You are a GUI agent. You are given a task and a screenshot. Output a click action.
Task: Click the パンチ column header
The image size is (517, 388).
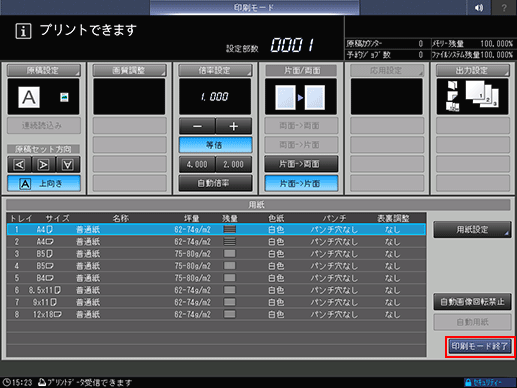pyautogui.click(x=334, y=218)
